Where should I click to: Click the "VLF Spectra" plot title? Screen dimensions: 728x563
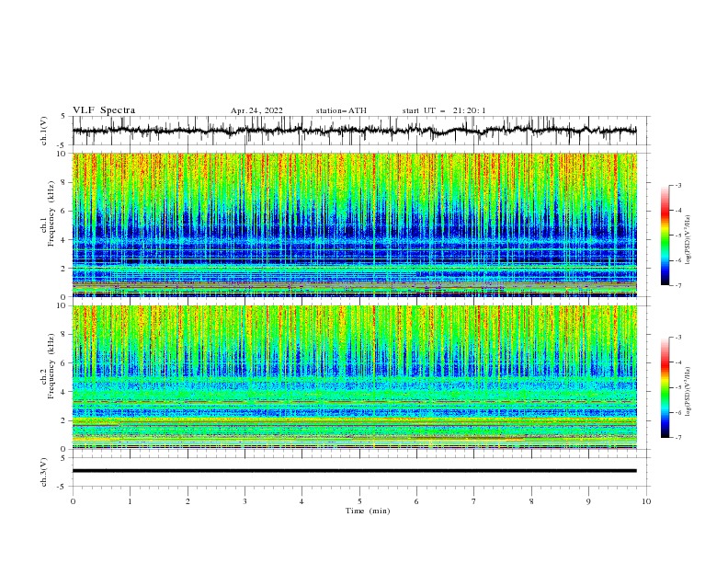point(104,110)
